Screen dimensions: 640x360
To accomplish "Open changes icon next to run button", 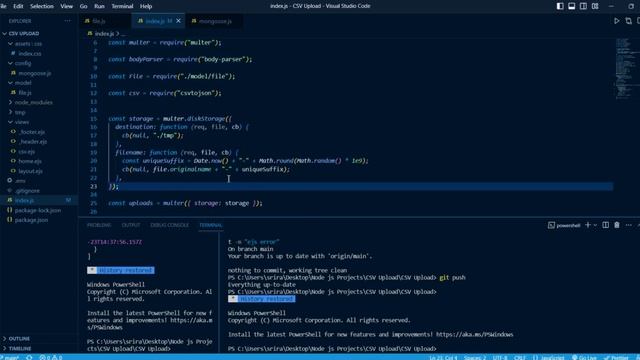I will pos(629,21).
